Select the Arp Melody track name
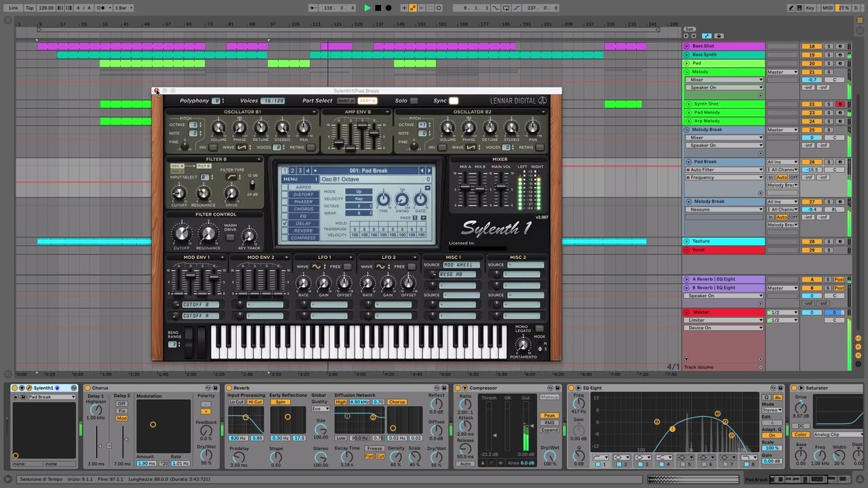868x488 pixels. tap(707, 121)
